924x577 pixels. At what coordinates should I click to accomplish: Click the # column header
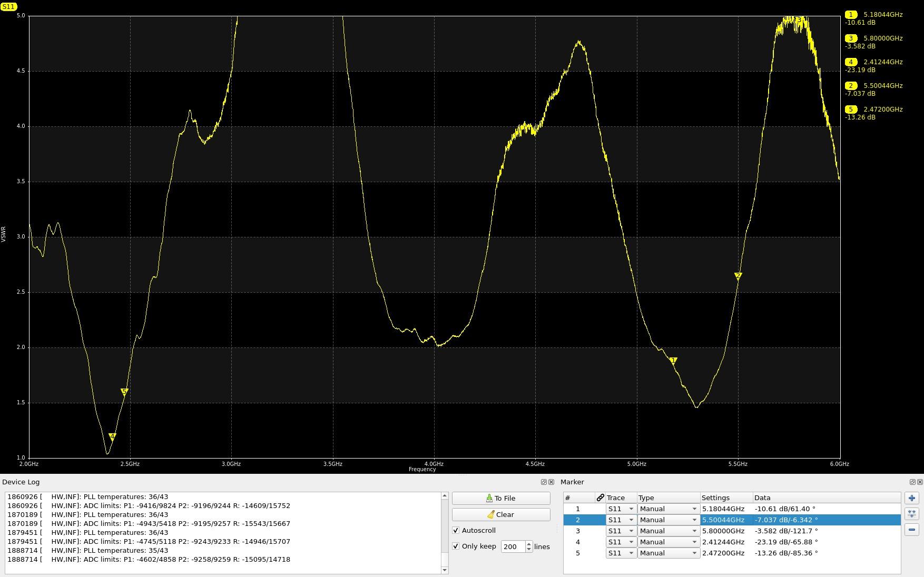(579, 498)
